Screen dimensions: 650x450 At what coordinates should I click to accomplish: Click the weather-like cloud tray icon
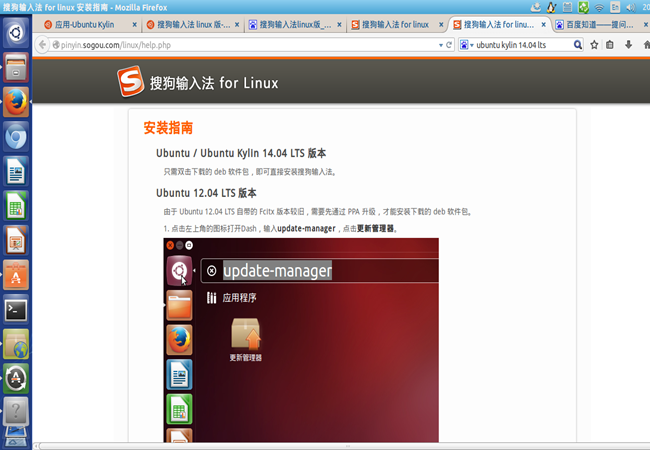click(x=536, y=7)
